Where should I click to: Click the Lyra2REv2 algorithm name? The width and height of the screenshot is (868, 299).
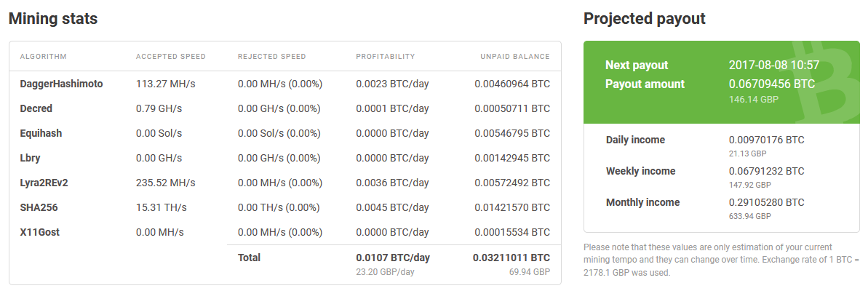click(x=44, y=183)
